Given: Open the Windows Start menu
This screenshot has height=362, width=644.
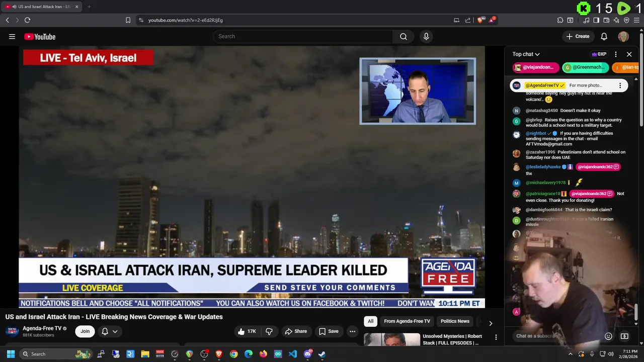Looking at the screenshot, I should pos(11,354).
